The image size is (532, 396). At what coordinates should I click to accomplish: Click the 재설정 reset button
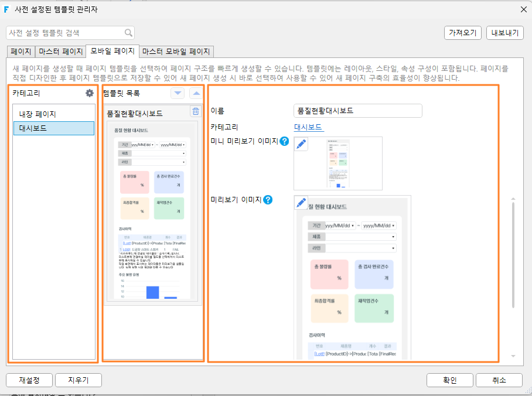(29, 380)
